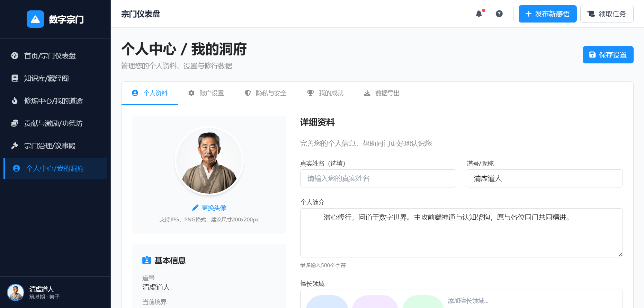Switch to the 账户设置 tab
Viewport: 644px width, 308px height.
[x=206, y=93]
